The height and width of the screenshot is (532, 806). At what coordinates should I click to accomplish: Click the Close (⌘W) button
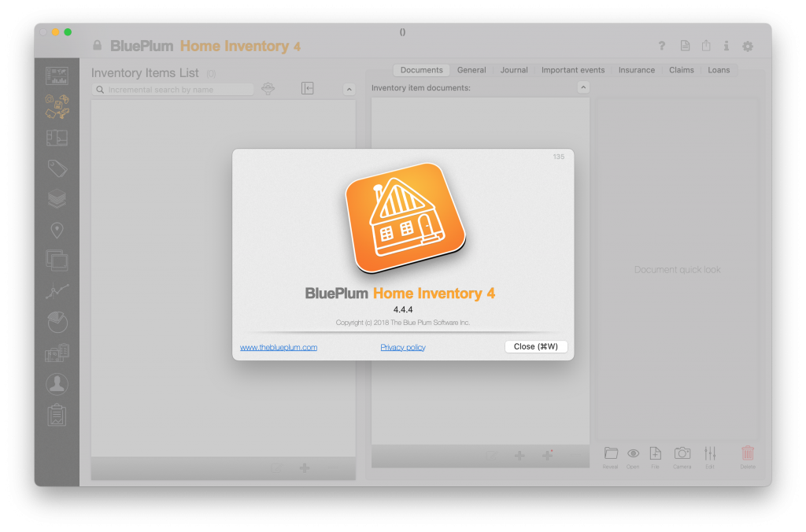pyautogui.click(x=535, y=346)
